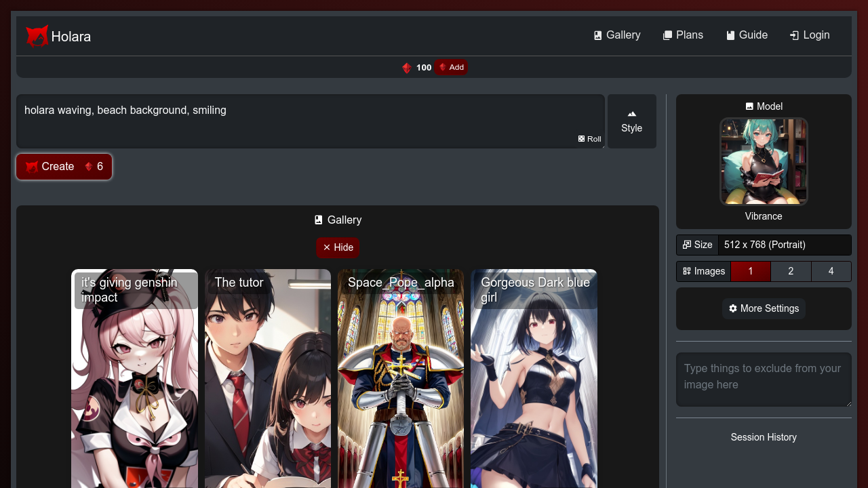
Task: Select the Vibrance model thumbnail
Action: (764, 161)
